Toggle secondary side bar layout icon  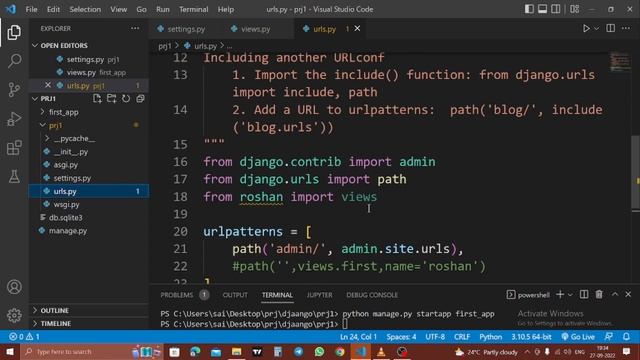tap(556, 9)
